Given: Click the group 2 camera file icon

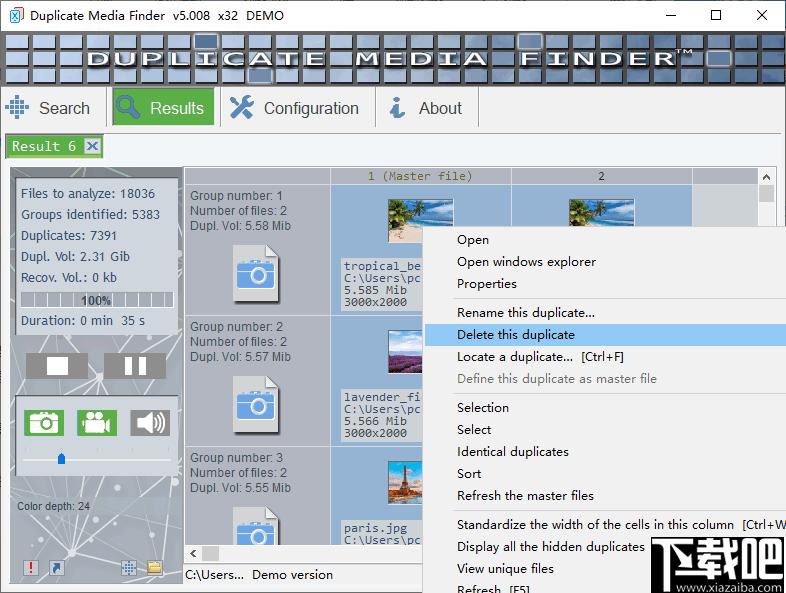Looking at the screenshot, I should click(x=256, y=405).
